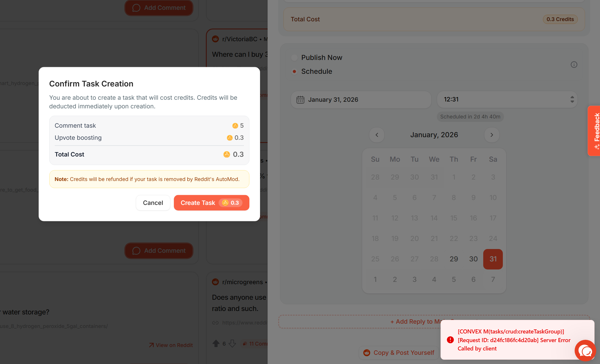Open the chat support bubble icon
The height and width of the screenshot is (364, 600).
(x=585, y=350)
